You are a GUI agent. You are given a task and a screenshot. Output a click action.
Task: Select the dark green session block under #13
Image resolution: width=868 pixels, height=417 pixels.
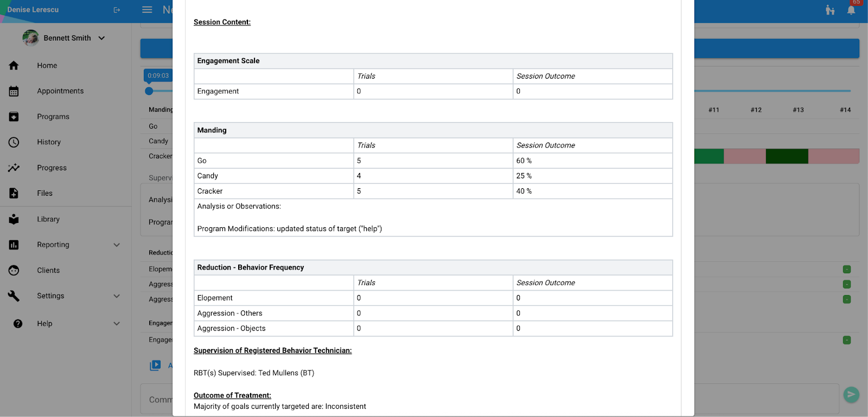[x=787, y=156]
